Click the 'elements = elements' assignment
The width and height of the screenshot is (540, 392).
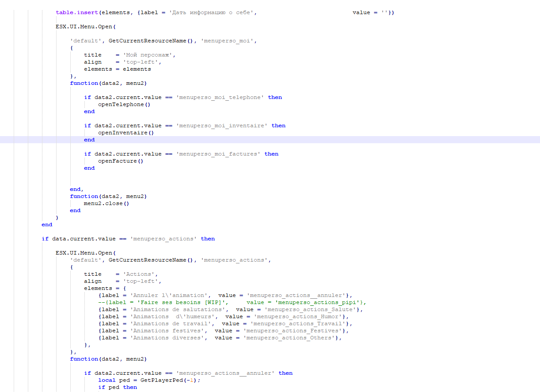tap(118, 69)
